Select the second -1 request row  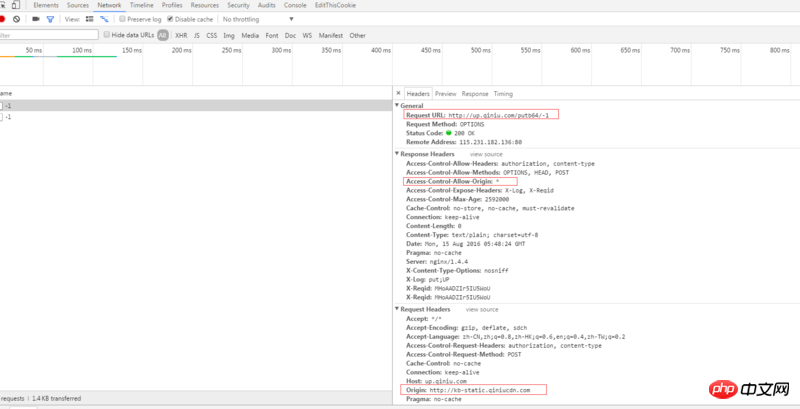(x=196, y=117)
